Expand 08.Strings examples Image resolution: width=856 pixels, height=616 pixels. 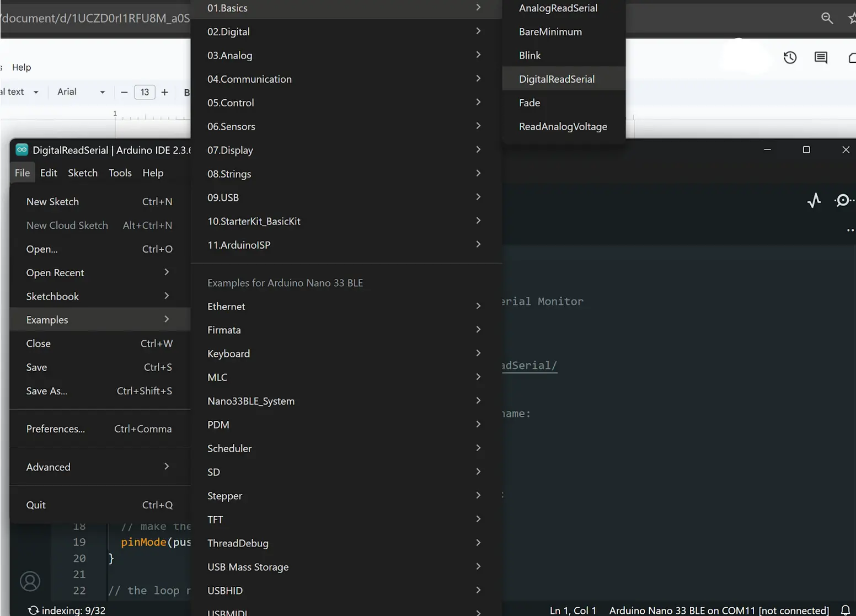[x=346, y=174]
